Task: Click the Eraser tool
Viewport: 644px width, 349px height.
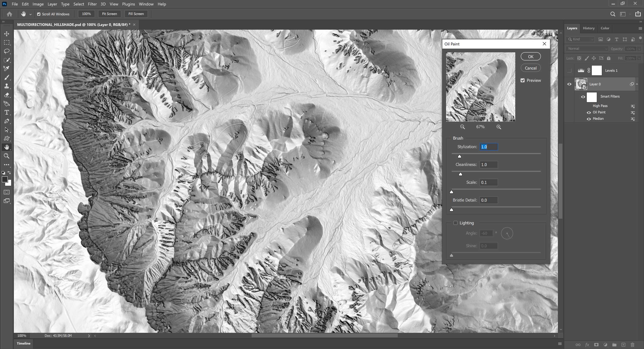Action: click(7, 95)
